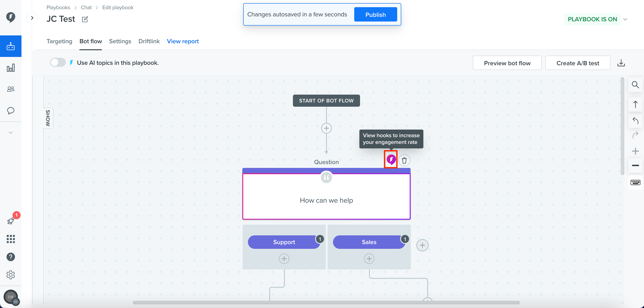Image resolution: width=644 pixels, height=308 pixels.
Task: Open the canvas search magnifier
Action: (x=635, y=85)
